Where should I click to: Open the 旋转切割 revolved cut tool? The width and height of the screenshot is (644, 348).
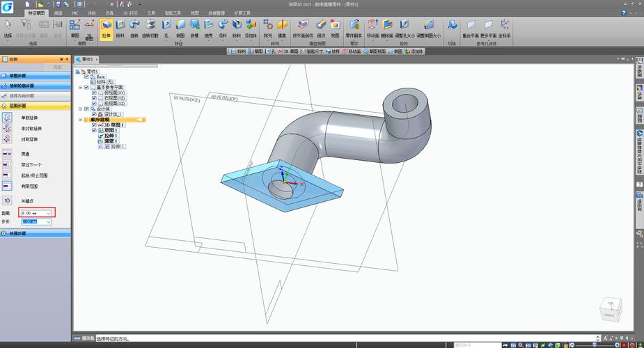[150, 29]
